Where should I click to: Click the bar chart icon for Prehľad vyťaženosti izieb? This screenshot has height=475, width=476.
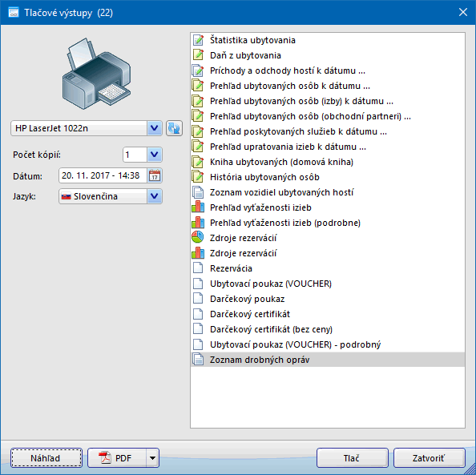point(198,207)
